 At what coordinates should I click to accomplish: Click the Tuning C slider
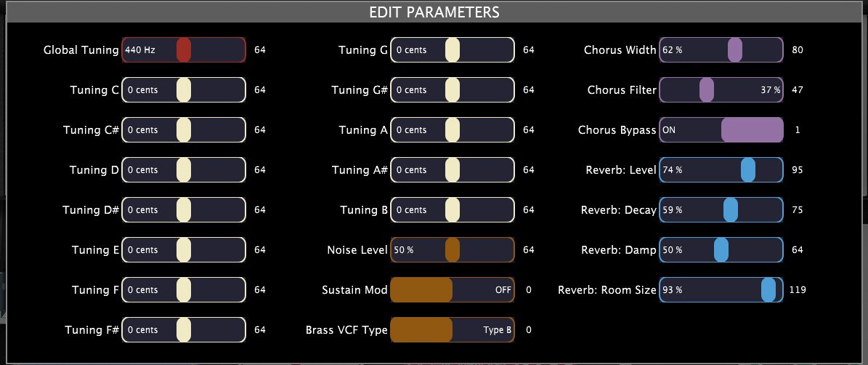184,90
